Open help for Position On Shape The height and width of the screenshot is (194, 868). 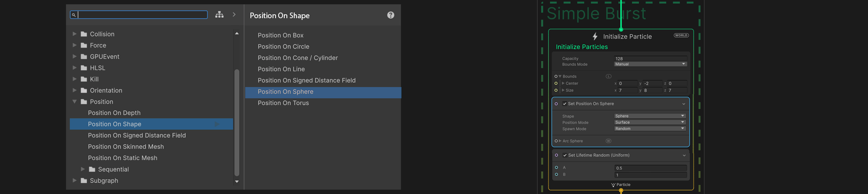(391, 15)
